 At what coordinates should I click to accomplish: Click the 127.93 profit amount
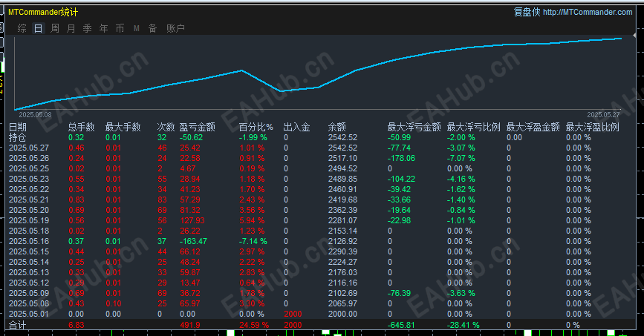point(192,221)
